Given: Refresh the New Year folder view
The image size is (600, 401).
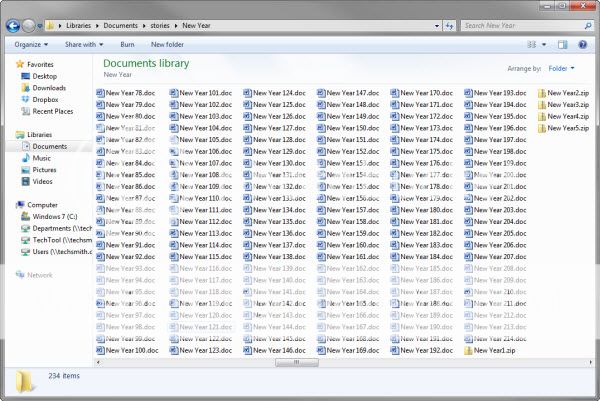Looking at the screenshot, I should (449, 26).
